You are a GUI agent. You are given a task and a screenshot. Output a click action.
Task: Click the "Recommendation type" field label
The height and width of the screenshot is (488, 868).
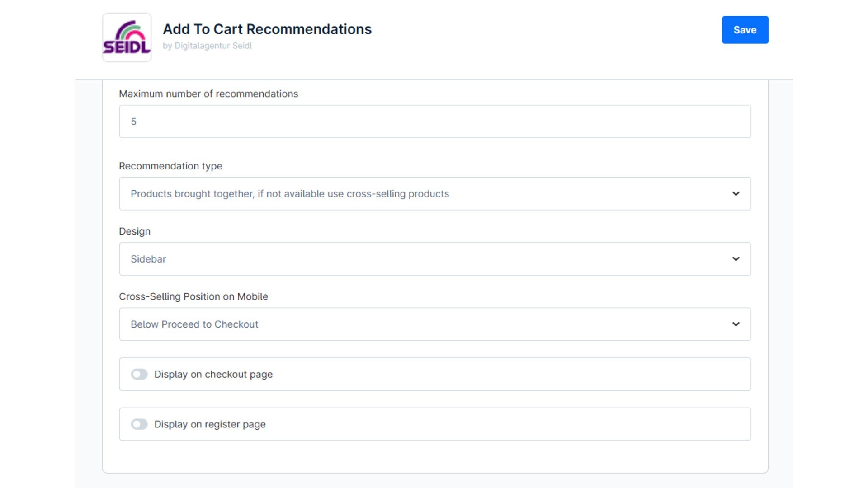(170, 166)
